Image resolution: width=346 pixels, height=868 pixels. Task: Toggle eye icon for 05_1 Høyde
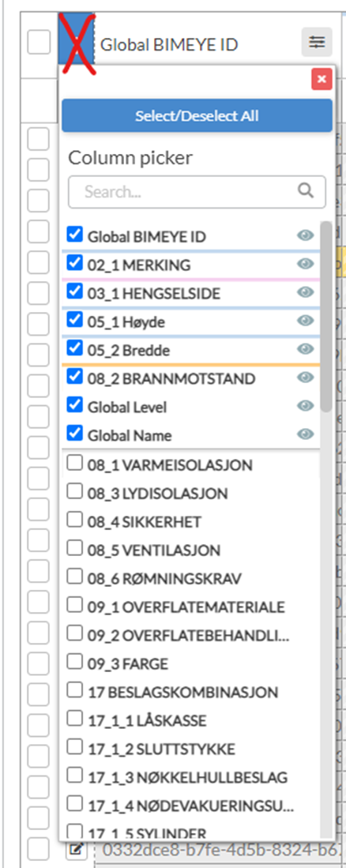point(305,321)
